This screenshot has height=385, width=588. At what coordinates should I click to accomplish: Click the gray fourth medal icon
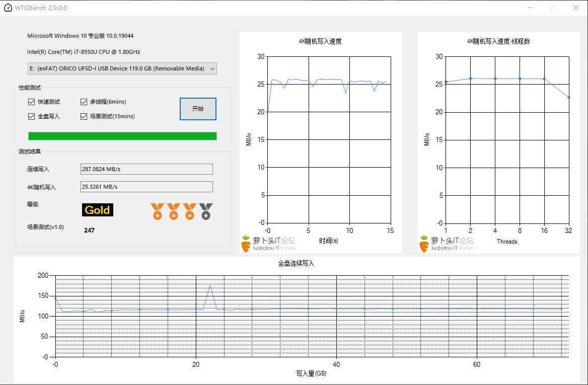coord(206,211)
